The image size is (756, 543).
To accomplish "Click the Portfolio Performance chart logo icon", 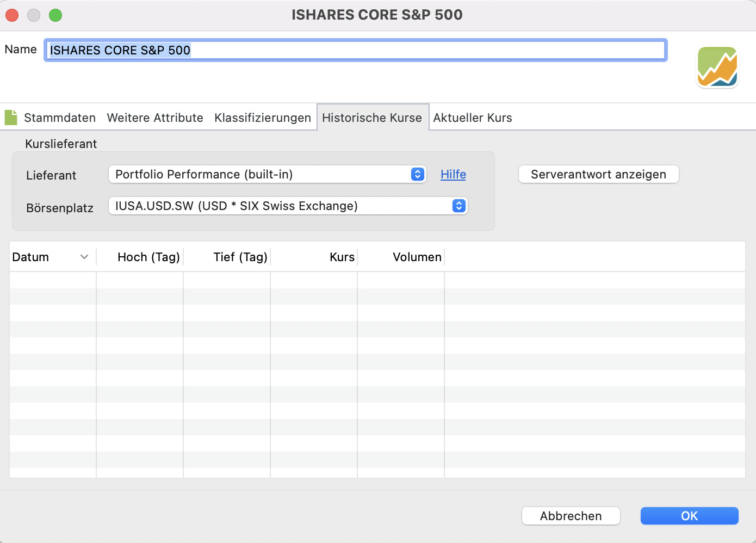I will click(717, 67).
